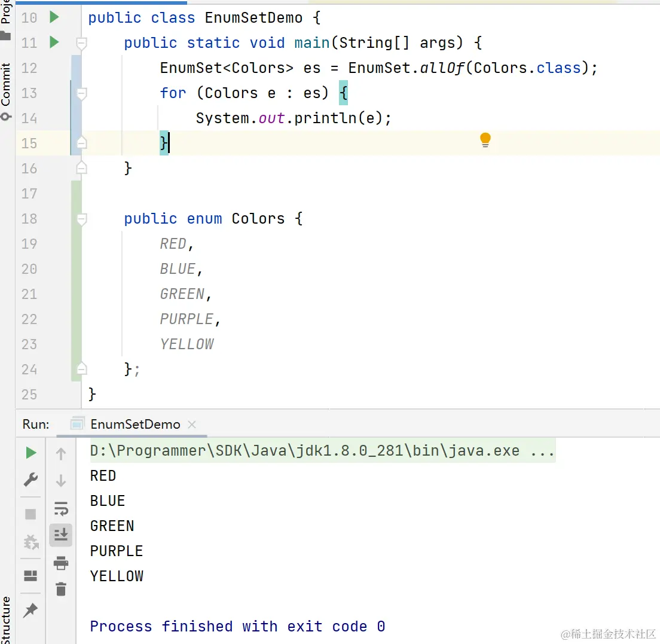Click enum constant PURPLE in editor

click(187, 319)
